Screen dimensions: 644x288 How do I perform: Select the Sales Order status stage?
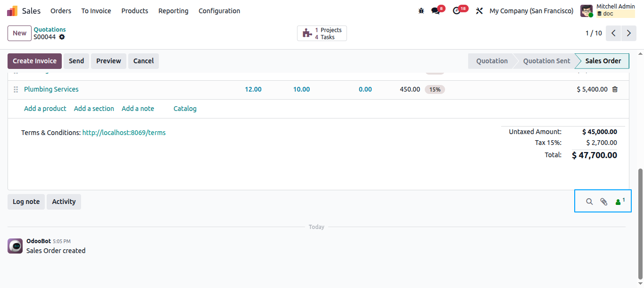(x=603, y=61)
